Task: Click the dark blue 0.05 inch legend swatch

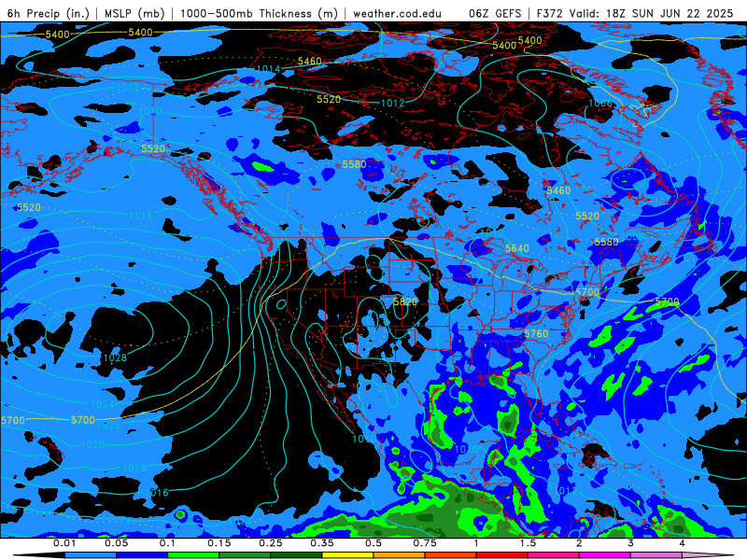Action: (x=142, y=555)
